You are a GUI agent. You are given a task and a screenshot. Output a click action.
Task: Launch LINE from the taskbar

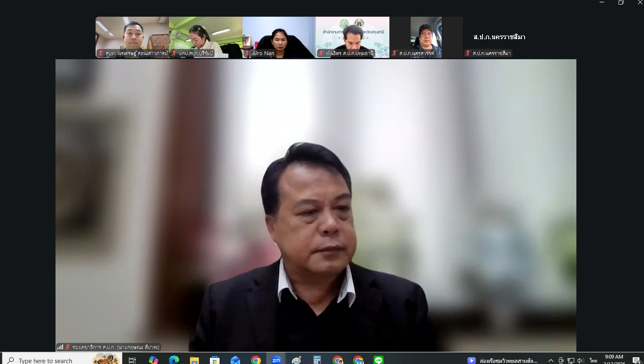(x=378, y=359)
